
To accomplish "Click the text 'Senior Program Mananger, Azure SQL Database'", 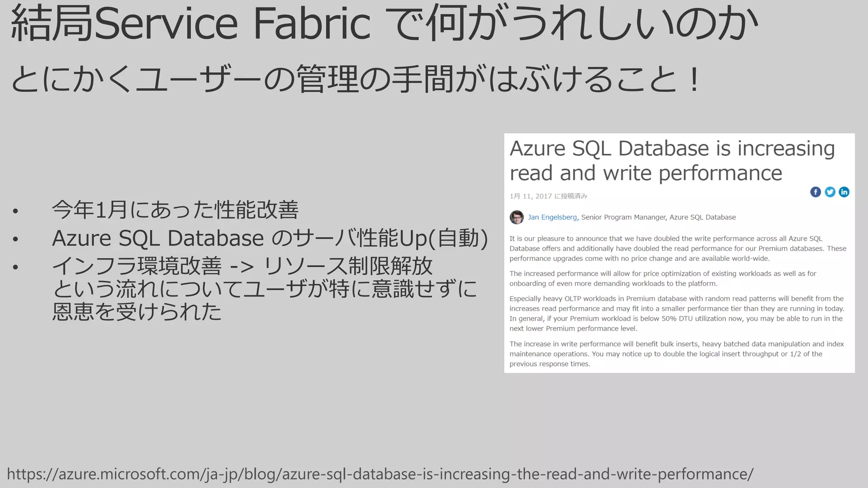I will [x=658, y=217].
